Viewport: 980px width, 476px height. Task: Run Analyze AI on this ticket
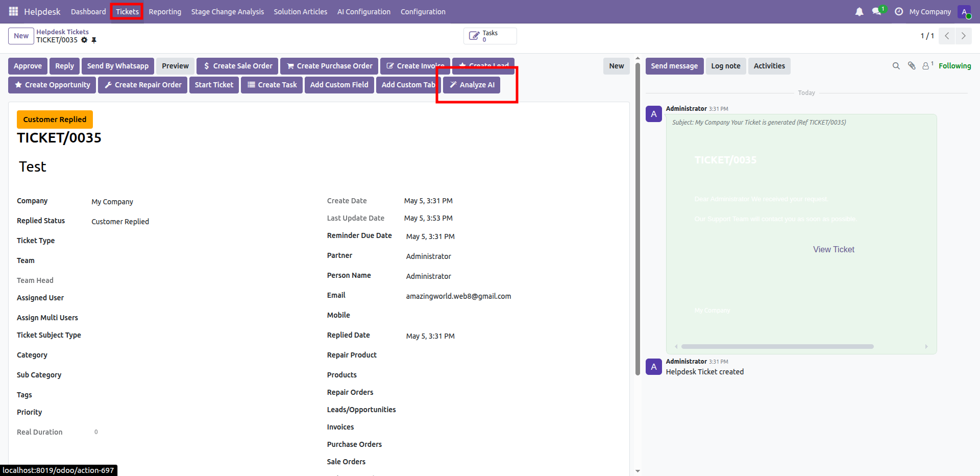(472, 85)
